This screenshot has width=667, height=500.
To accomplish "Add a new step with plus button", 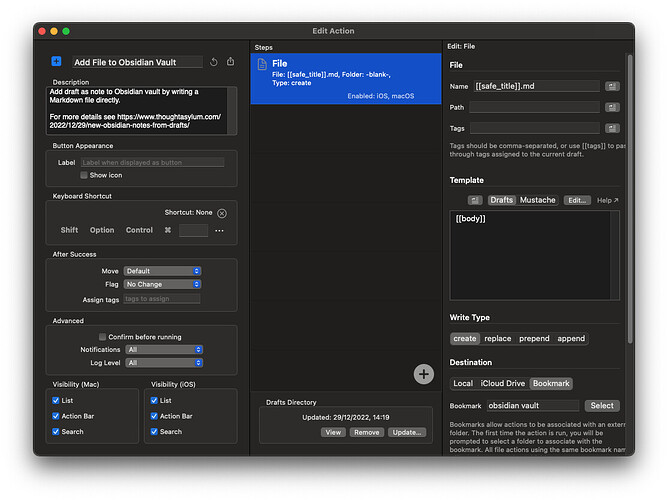I will click(423, 374).
